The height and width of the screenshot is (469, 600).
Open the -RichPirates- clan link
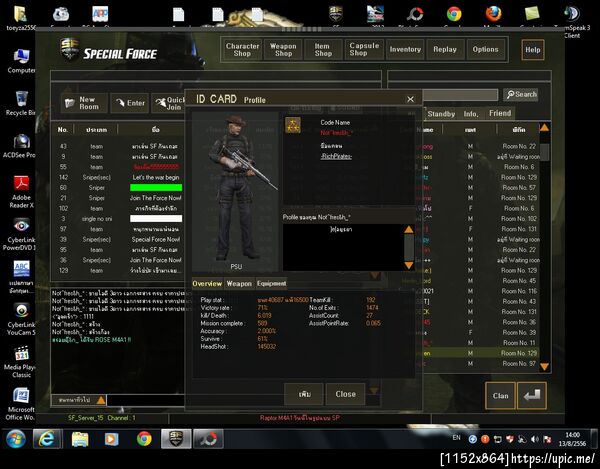(x=336, y=156)
